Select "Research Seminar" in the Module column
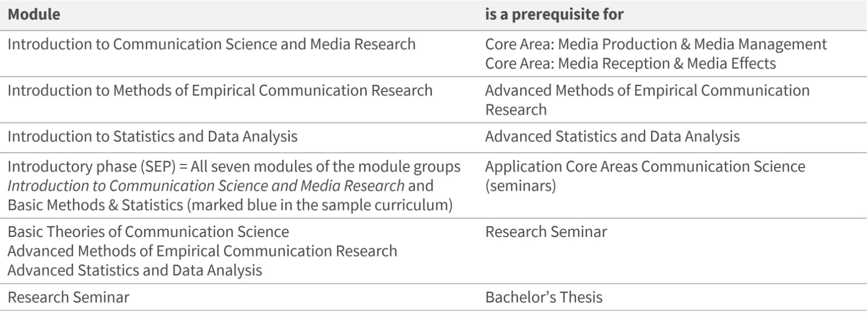Screen dimensions: 868x313 point(68,297)
